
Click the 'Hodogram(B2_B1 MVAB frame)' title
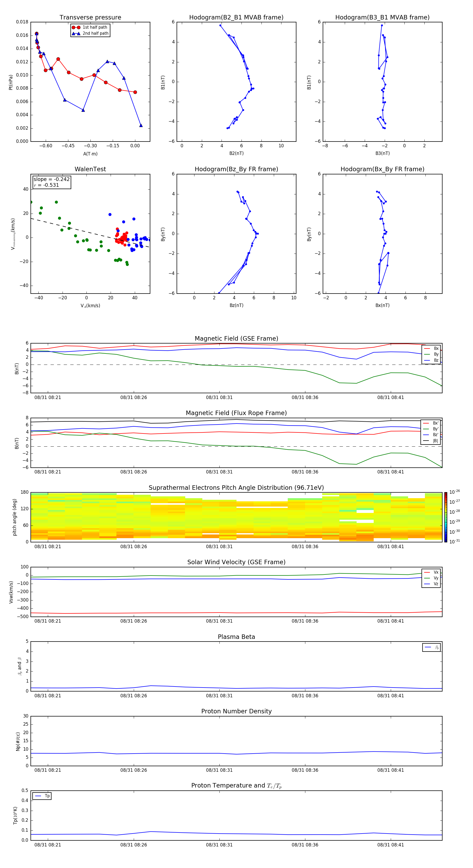click(x=236, y=17)
